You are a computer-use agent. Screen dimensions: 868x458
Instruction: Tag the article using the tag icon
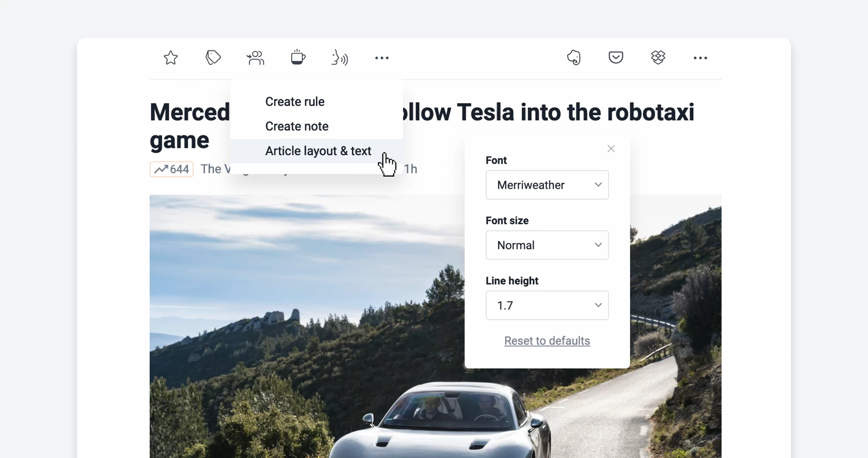[x=213, y=57]
